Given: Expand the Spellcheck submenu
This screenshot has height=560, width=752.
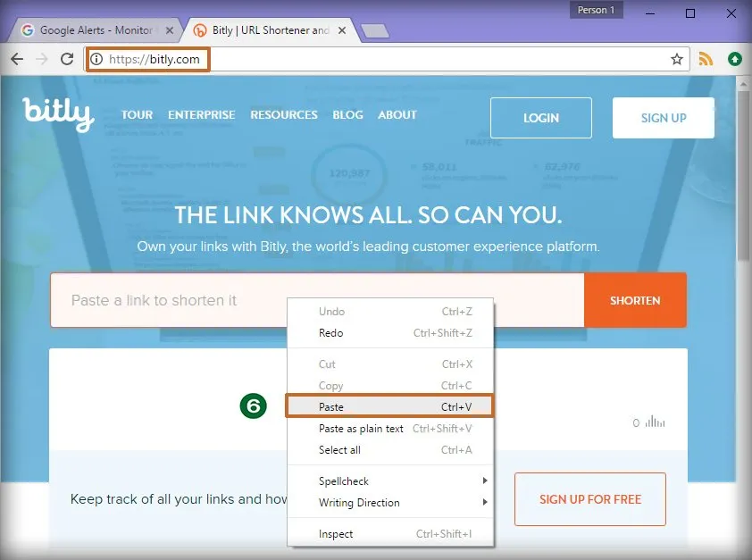Looking at the screenshot, I should [390, 481].
